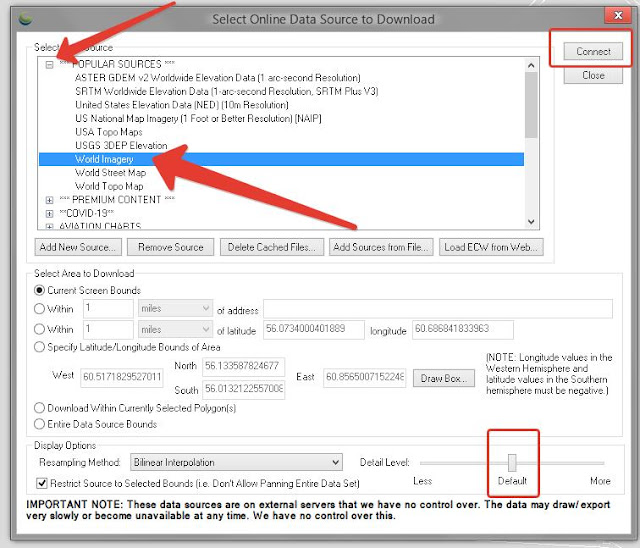Select ASTER GDEM v2 Worldwide Elevation Data

click(x=218, y=78)
